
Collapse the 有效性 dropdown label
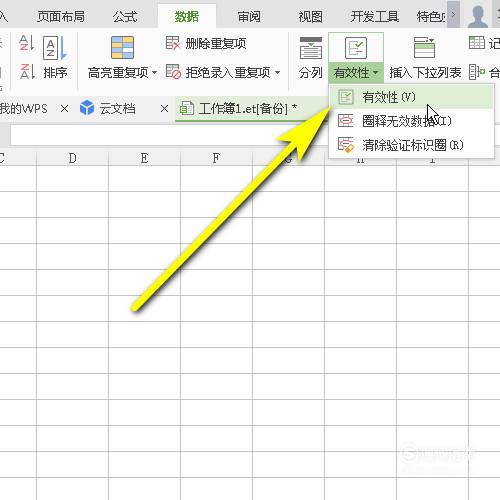tap(356, 72)
